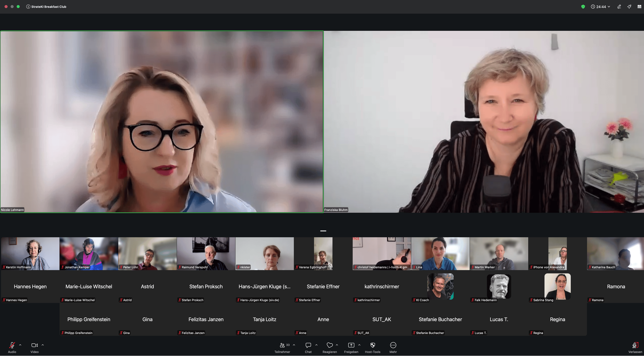Toggle camera with the Video button
Viewport: 644px width, 356px height.
click(34, 348)
